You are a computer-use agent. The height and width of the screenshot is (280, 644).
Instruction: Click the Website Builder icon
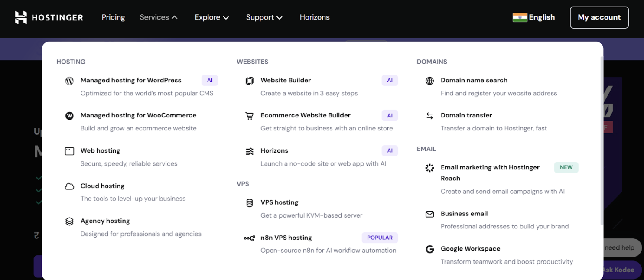pos(249,80)
